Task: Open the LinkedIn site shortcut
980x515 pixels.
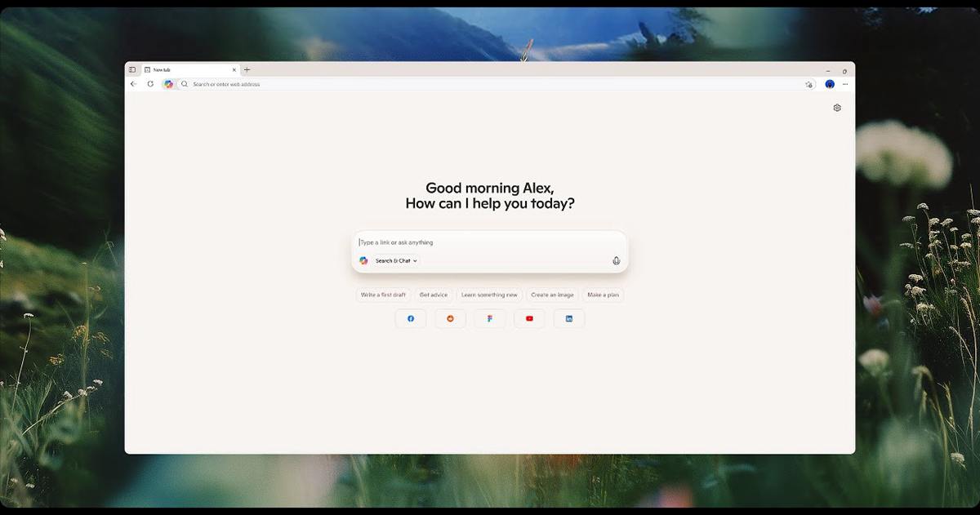Action: (x=568, y=318)
